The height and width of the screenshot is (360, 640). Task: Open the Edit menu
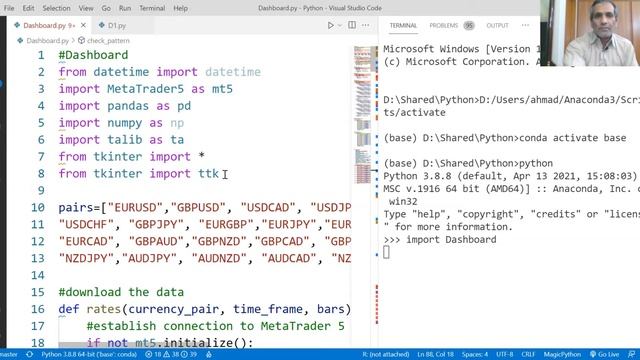pos(28,8)
